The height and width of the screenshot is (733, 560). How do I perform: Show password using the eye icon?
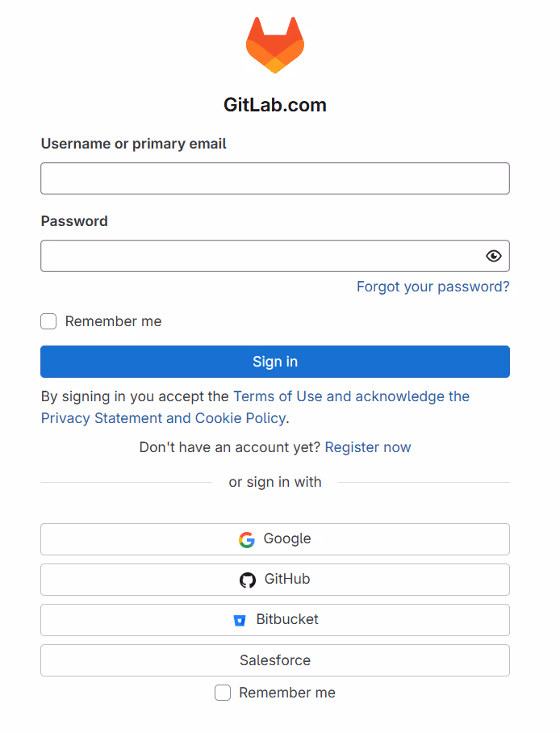pos(494,256)
